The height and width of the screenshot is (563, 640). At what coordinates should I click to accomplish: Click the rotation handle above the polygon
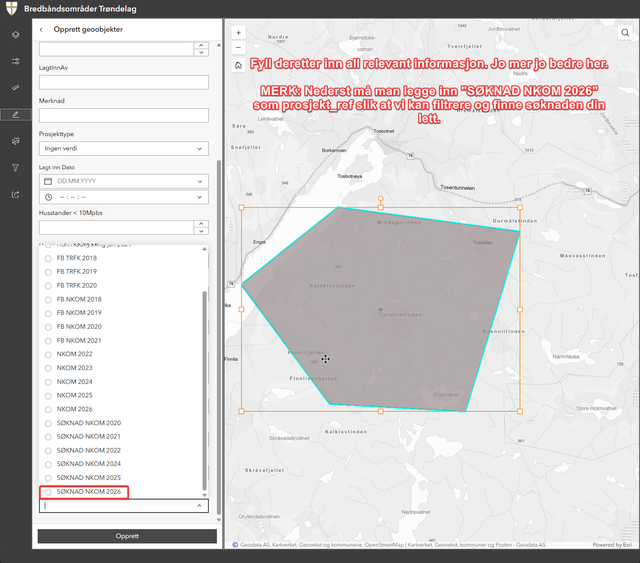[380, 198]
